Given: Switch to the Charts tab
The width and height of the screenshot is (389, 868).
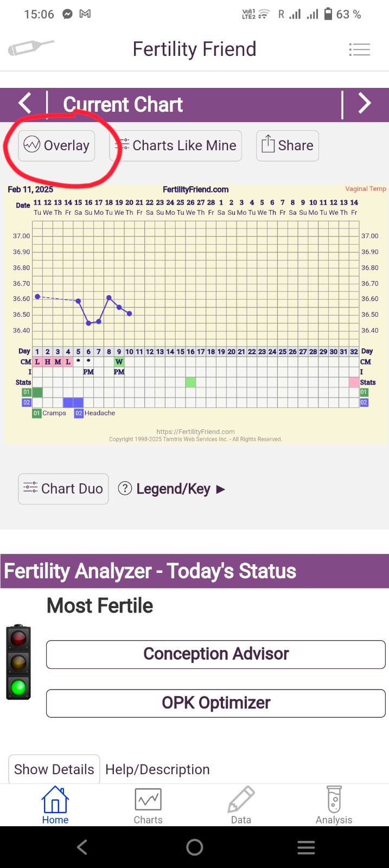Looking at the screenshot, I should (148, 805).
